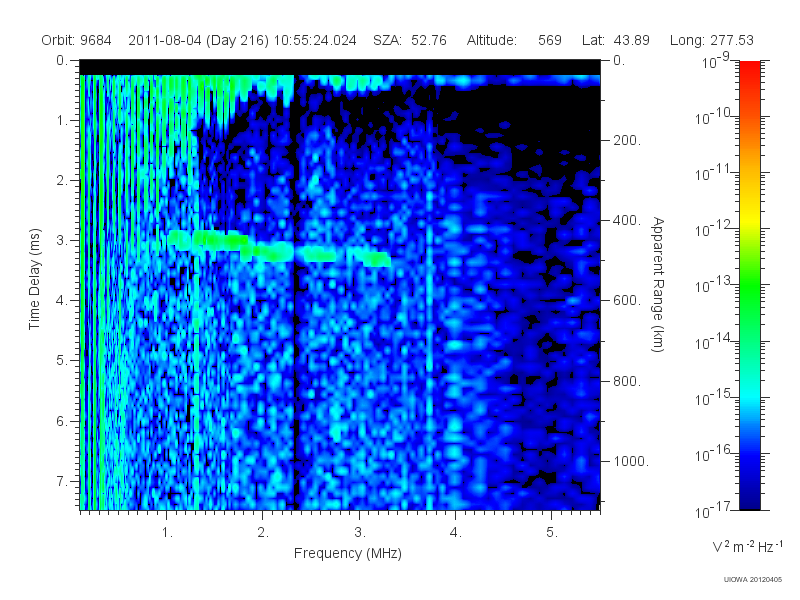Click the V² m⁻² Hz⁻¹ units label
800x600 pixels.
[747, 546]
